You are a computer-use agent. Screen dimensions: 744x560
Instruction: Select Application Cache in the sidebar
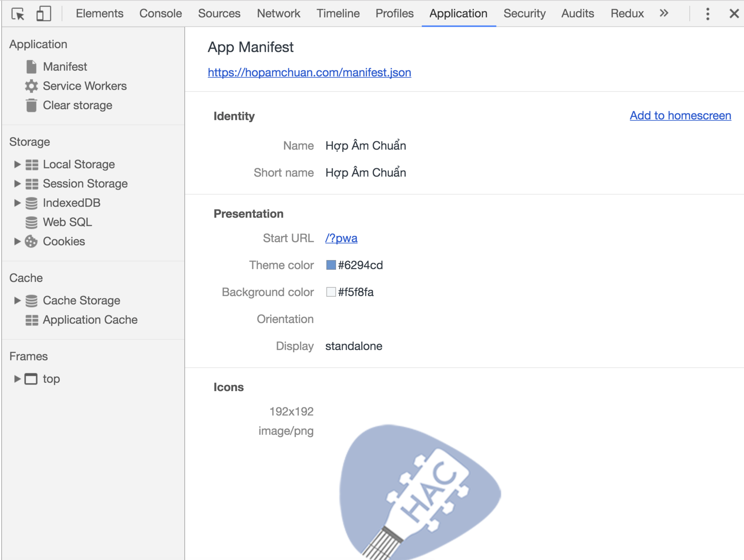click(x=90, y=320)
